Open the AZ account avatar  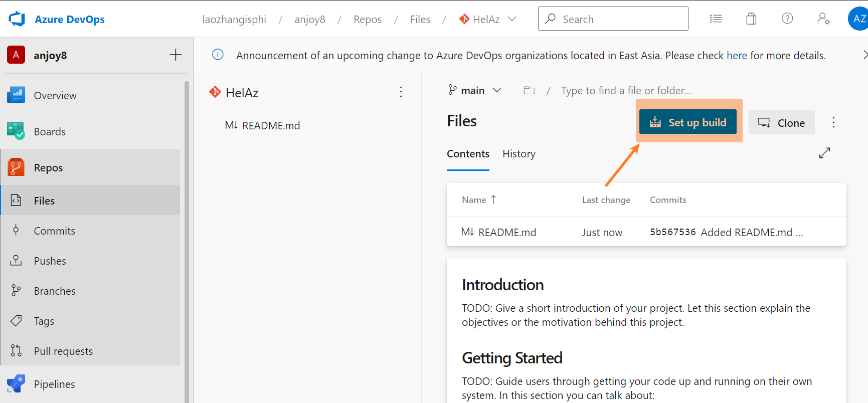(858, 19)
